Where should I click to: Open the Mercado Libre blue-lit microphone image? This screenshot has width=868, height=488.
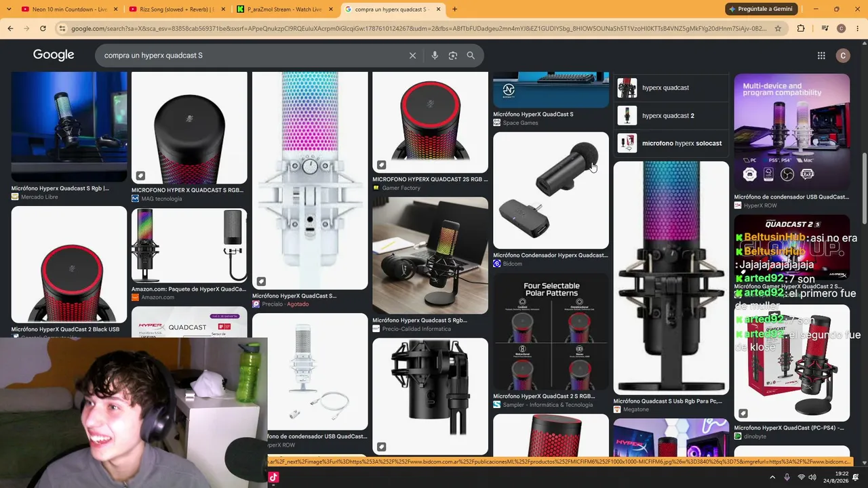69,127
